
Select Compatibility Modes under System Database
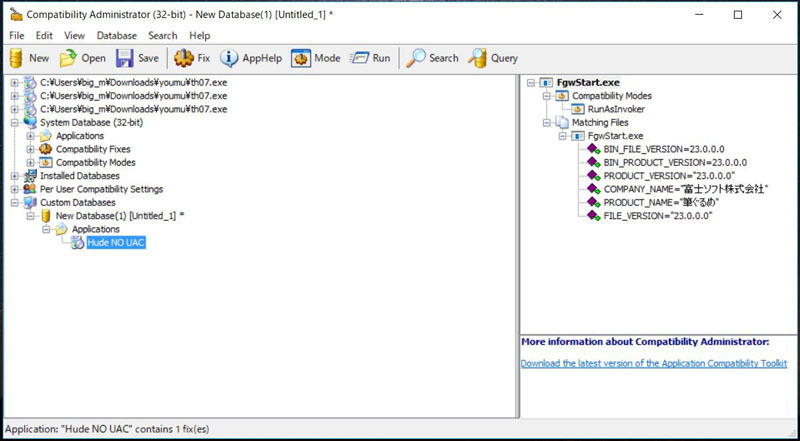95,162
